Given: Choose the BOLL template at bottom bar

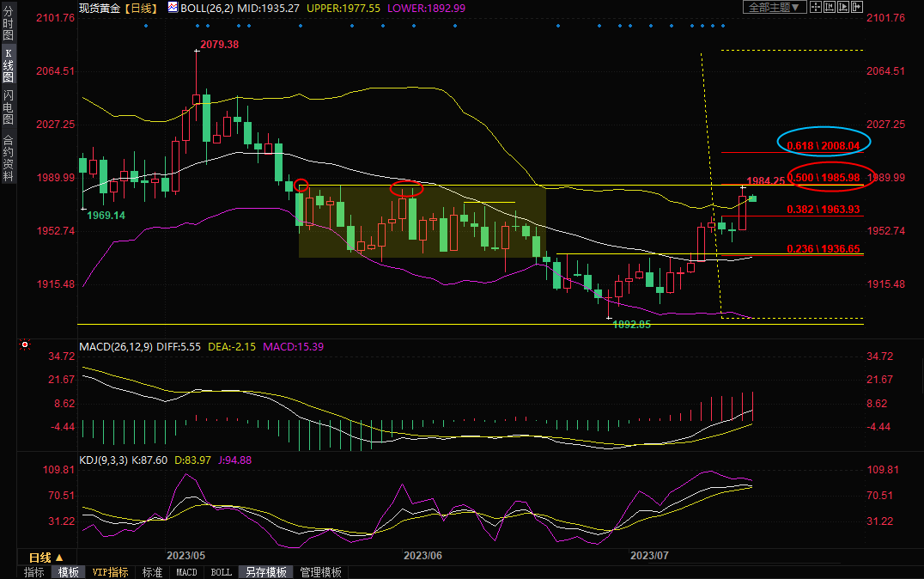Looking at the screenshot, I should coord(221,572).
